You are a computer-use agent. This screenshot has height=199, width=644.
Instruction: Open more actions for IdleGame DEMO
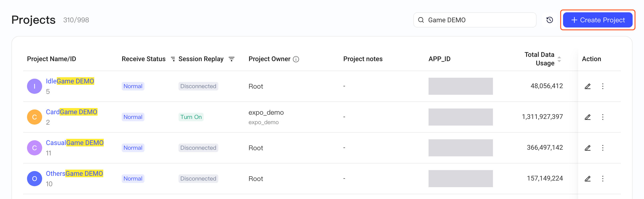603,86
